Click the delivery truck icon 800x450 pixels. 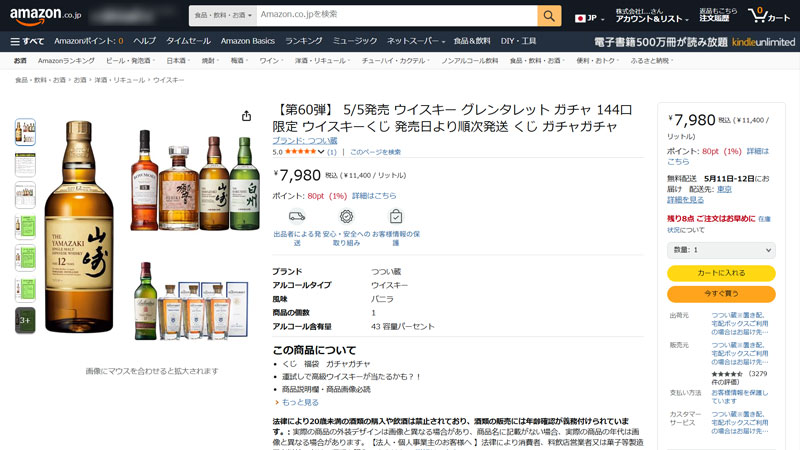(x=296, y=217)
